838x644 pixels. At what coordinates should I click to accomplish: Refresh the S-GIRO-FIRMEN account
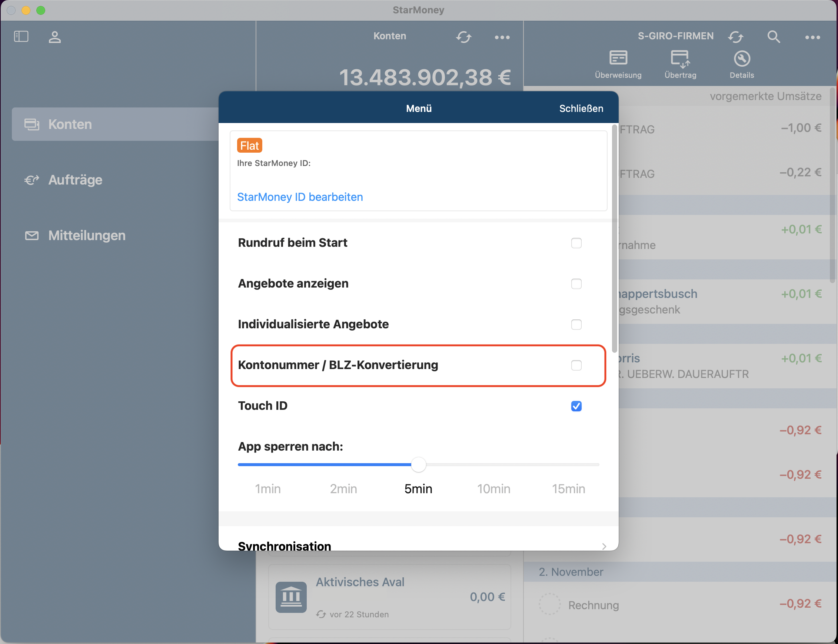(736, 37)
